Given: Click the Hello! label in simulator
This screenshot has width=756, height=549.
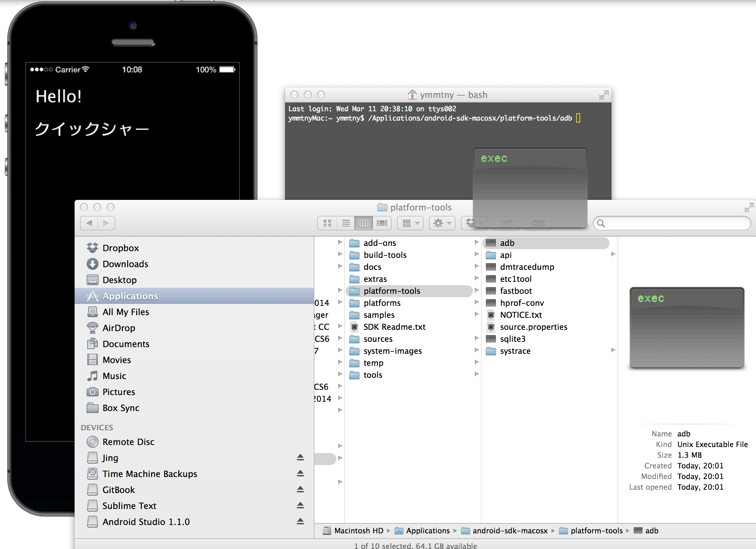Looking at the screenshot, I should pos(59,96).
